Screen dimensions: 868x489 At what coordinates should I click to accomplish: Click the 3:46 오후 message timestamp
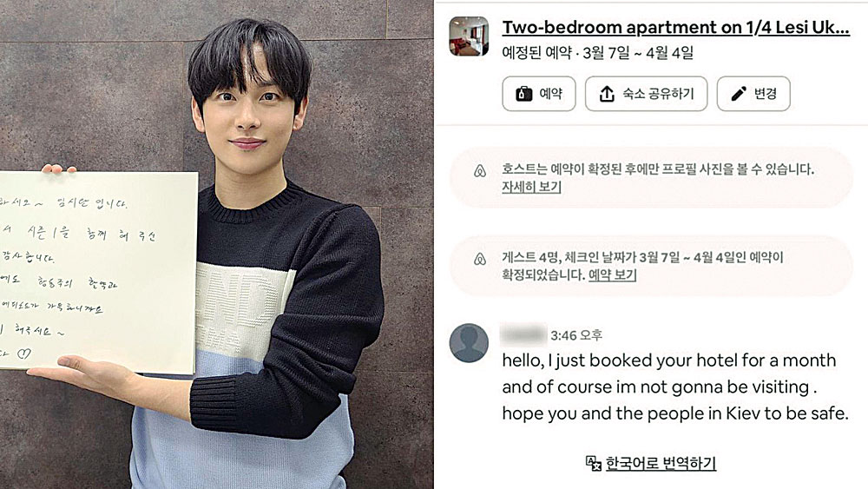(576, 335)
